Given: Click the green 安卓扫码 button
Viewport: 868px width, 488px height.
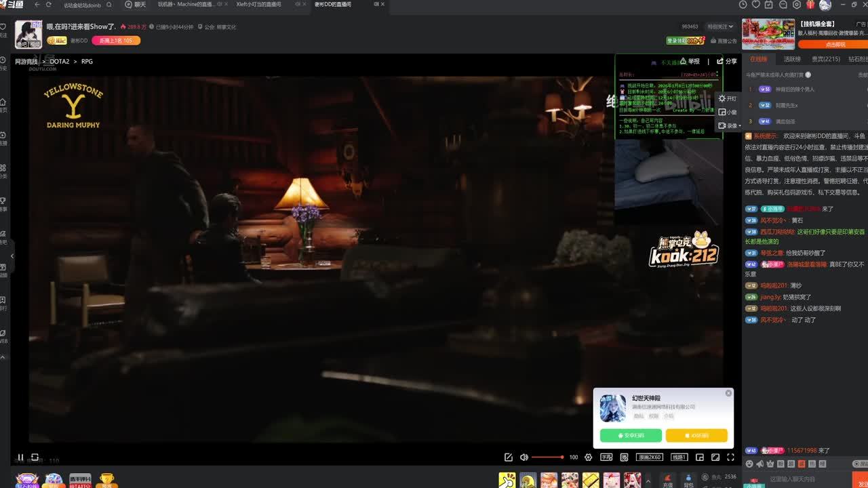Looking at the screenshot, I should coord(631,435).
